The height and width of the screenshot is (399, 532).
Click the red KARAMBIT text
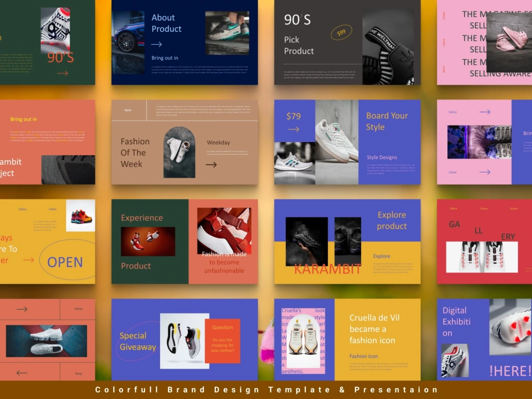click(327, 269)
